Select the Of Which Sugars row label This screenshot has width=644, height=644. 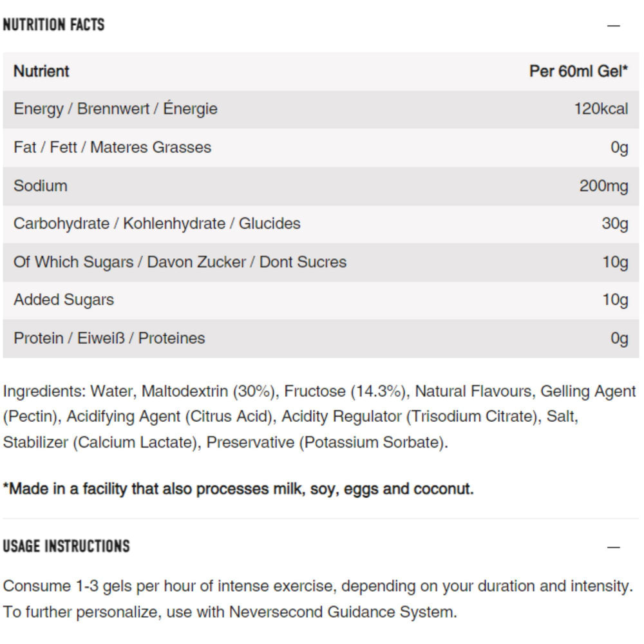(180, 262)
